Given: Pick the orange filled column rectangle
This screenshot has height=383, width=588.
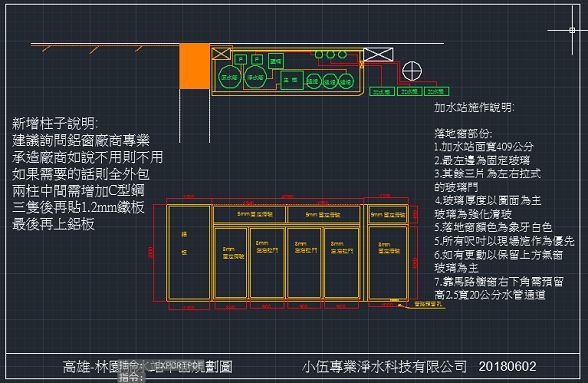Looking at the screenshot, I should pyautogui.click(x=195, y=66).
